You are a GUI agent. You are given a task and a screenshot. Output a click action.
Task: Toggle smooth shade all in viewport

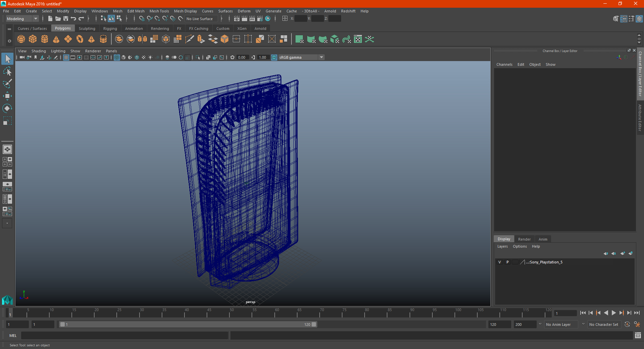click(x=123, y=57)
